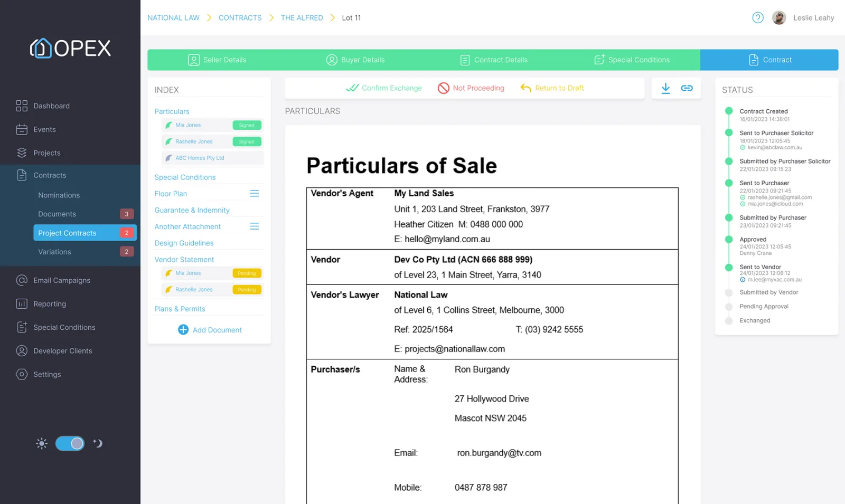Click the double-check Confirm Exchange icon

(x=352, y=88)
